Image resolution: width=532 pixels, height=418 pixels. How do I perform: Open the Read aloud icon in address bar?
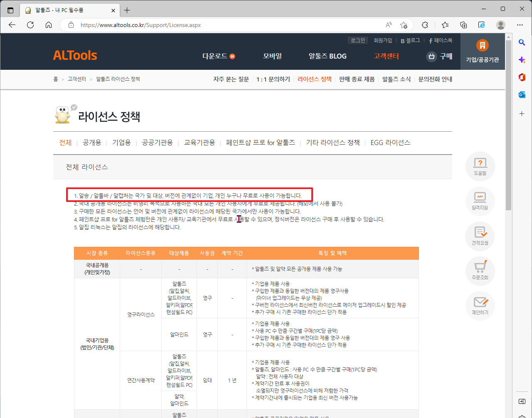pos(389,25)
